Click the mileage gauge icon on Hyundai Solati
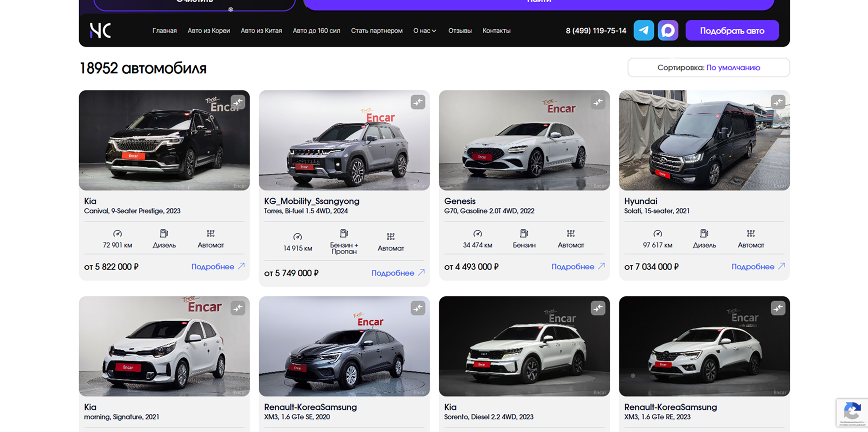This screenshot has width=868, height=432. pyautogui.click(x=658, y=234)
